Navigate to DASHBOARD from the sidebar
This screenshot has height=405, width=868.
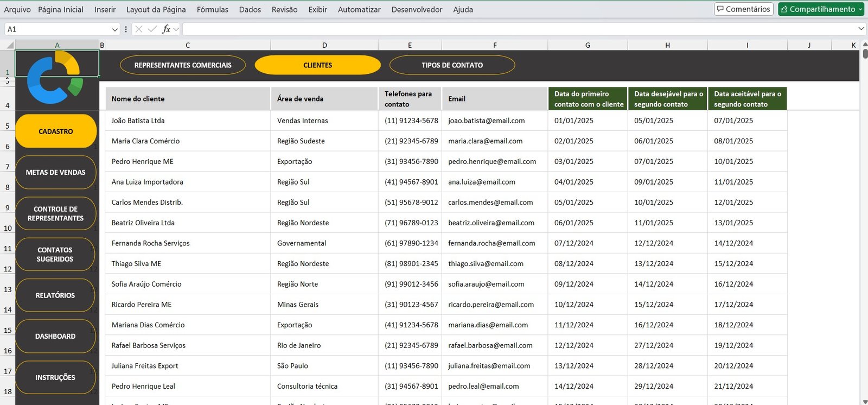coord(56,337)
